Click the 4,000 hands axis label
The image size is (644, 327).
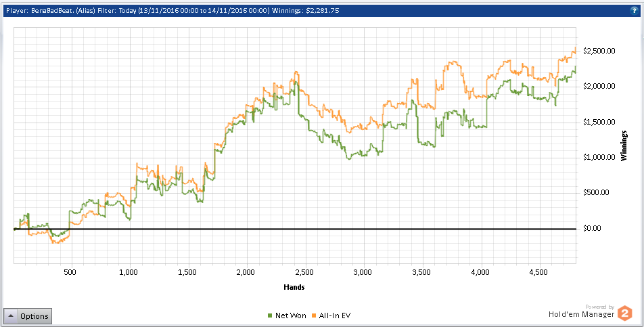point(482,272)
